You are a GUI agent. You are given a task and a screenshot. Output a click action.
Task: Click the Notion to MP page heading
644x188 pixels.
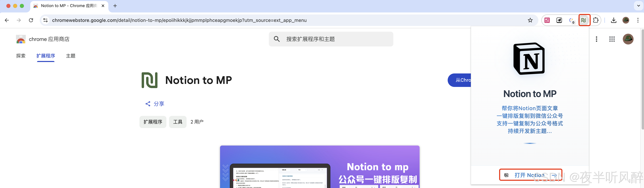pos(199,80)
